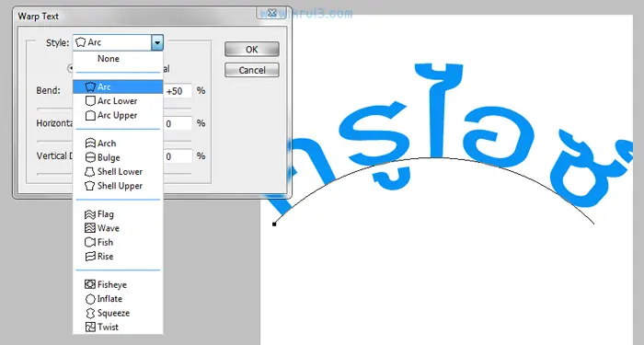This screenshot has width=644, height=345.
Task: Pick the Rise warp icon
Action: point(90,257)
